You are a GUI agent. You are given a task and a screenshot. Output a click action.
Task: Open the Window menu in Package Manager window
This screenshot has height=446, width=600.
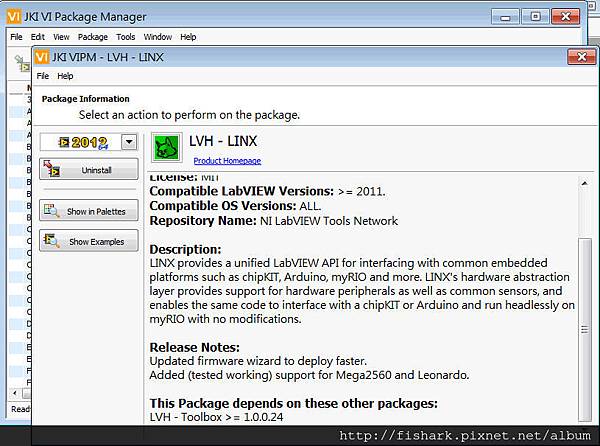(158, 37)
